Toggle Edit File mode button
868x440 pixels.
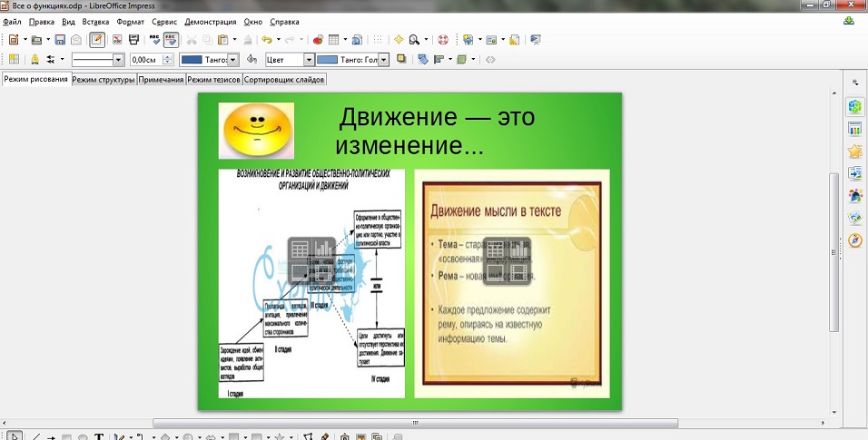pyautogui.click(x=96, y=40)
